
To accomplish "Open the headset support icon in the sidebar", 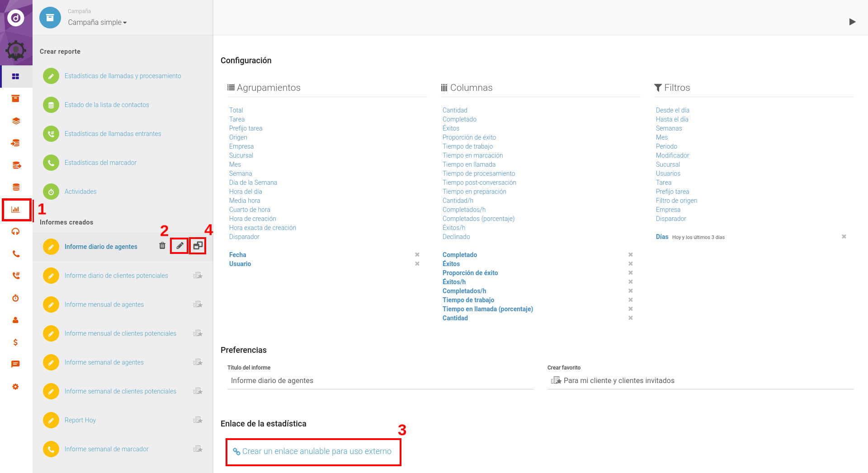I will pyautogui.click(x=16, y=232).
